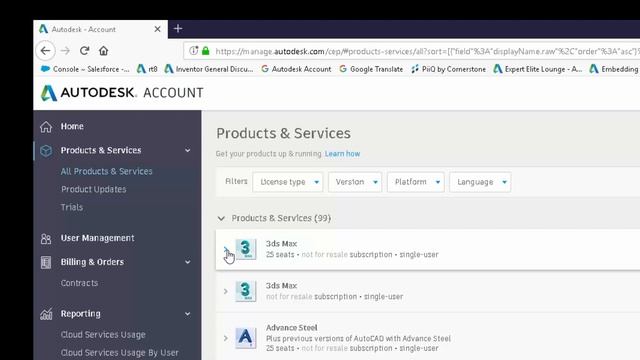Click the green padlock security icon
Viewport: 640px width, 360px height.
206,51
